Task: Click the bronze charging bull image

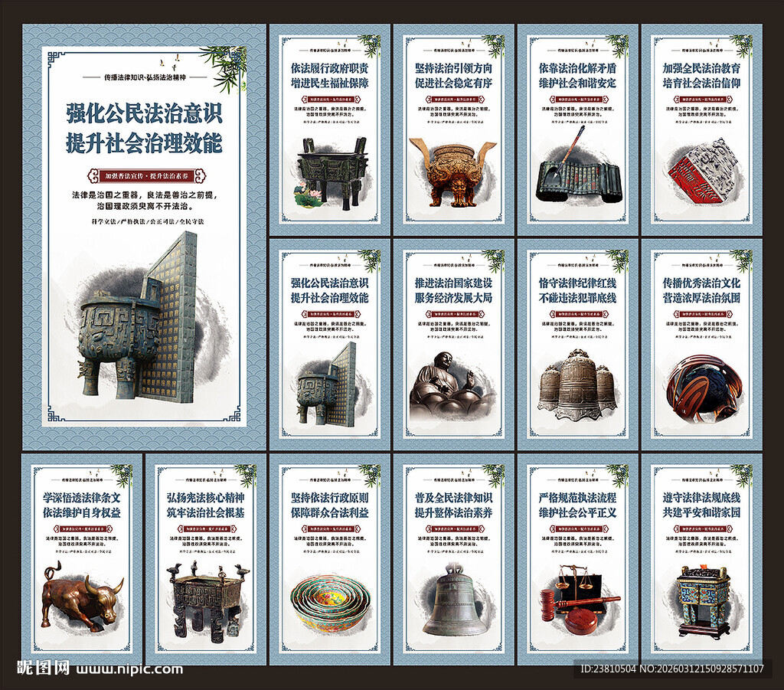Action: click(83, 595)
